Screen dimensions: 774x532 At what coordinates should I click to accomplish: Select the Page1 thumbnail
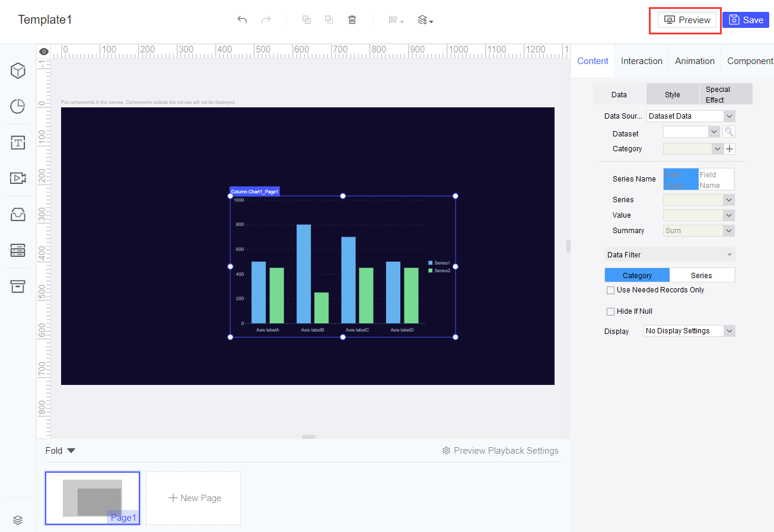(x=92, y=498)
